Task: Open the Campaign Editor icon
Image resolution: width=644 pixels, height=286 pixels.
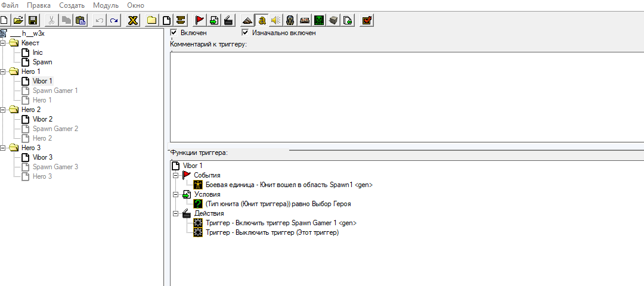Action: pos(304,20)
